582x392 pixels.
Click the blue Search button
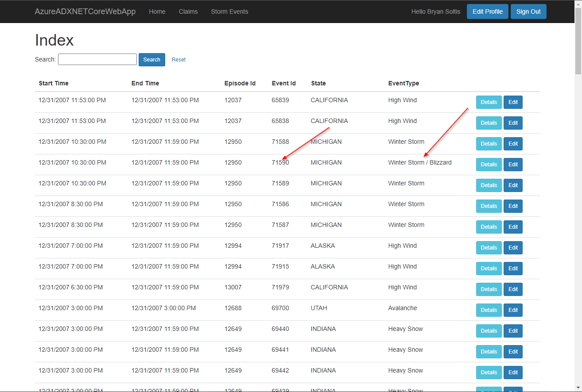click(x=151, y=60)
